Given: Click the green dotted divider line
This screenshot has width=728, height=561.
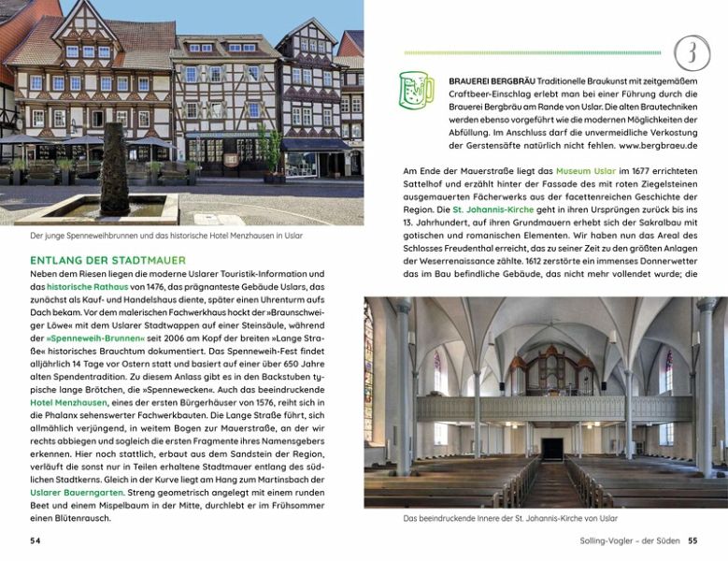Looking at the screenshot, I should [533, 52].
